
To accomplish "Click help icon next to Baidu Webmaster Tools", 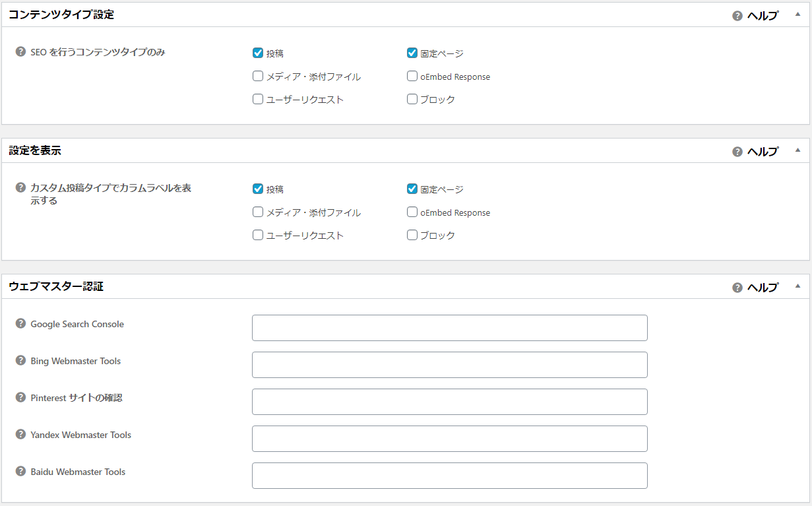I will [20, 472].
